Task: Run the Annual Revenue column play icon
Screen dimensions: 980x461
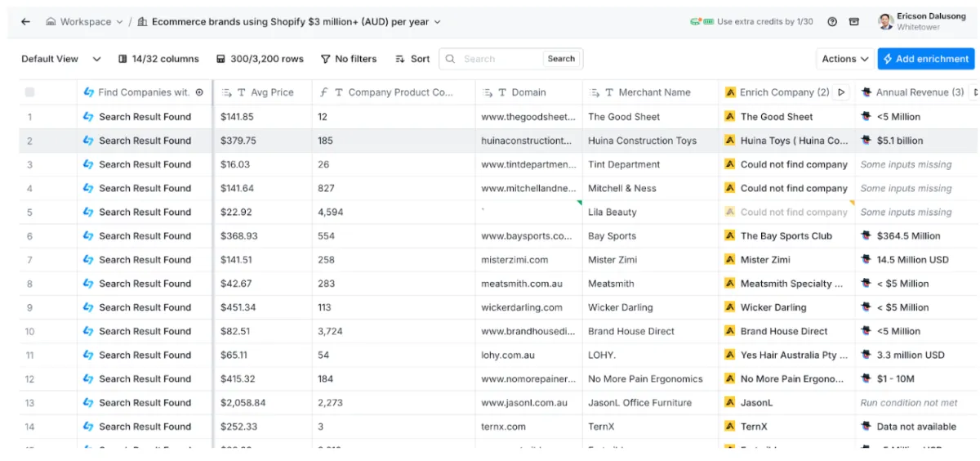Action: (974, 92)
